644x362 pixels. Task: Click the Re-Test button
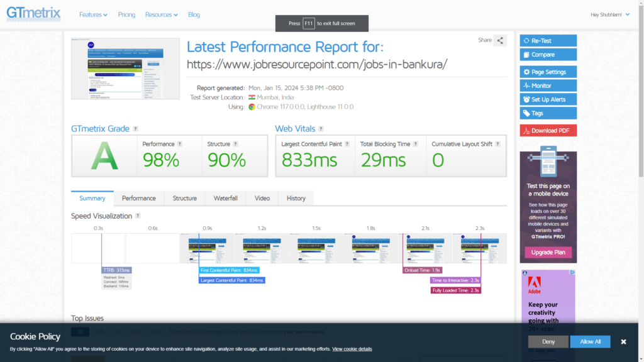(x=548, y=41)
